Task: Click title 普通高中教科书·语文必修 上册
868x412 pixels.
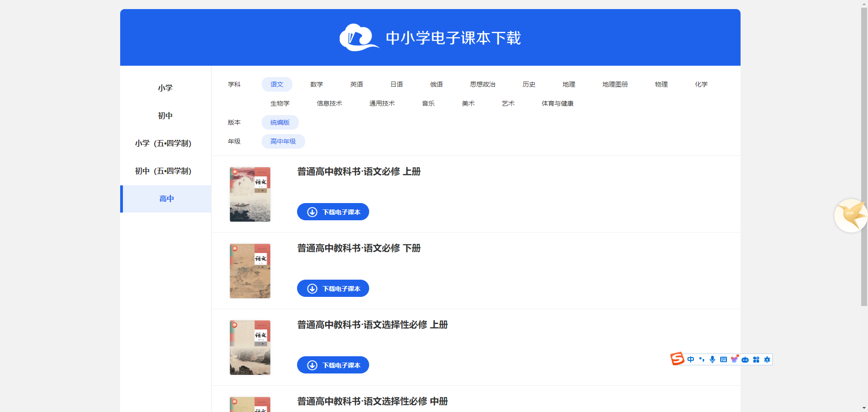Action: click(359, 171)
